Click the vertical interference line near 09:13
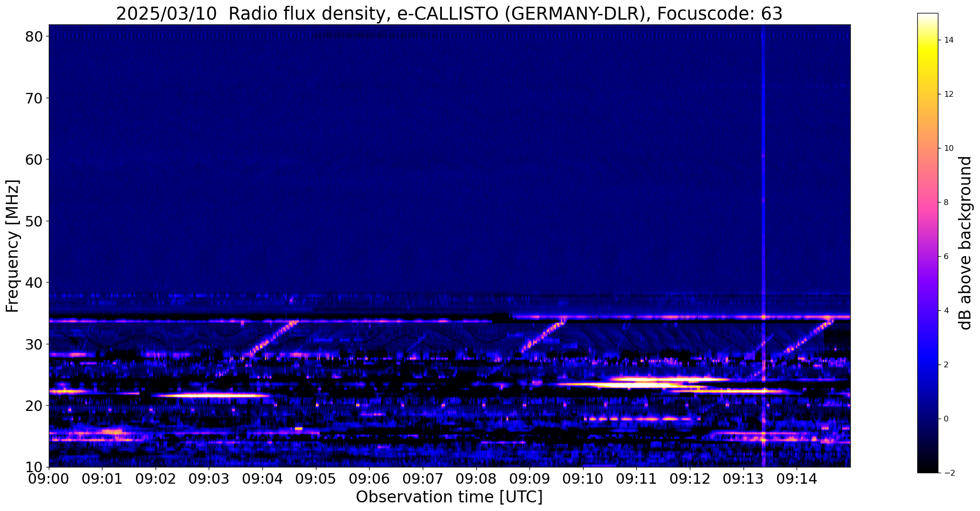 (764, 246)
